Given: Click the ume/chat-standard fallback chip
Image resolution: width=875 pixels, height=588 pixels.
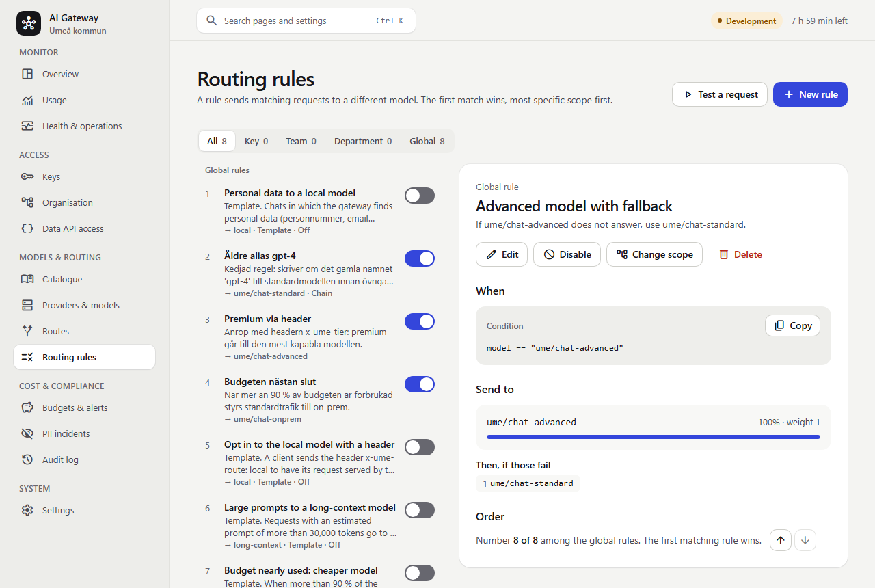Looking at the screenshot, I should (528, 483).
